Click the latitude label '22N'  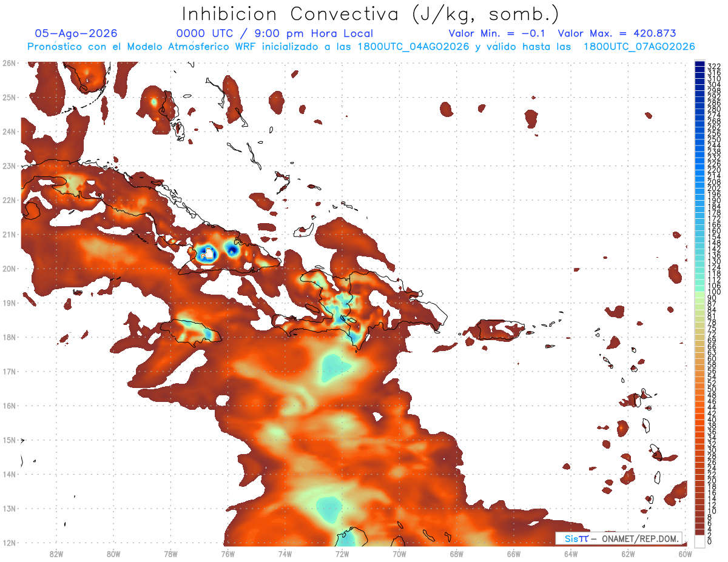click(9, 200)
